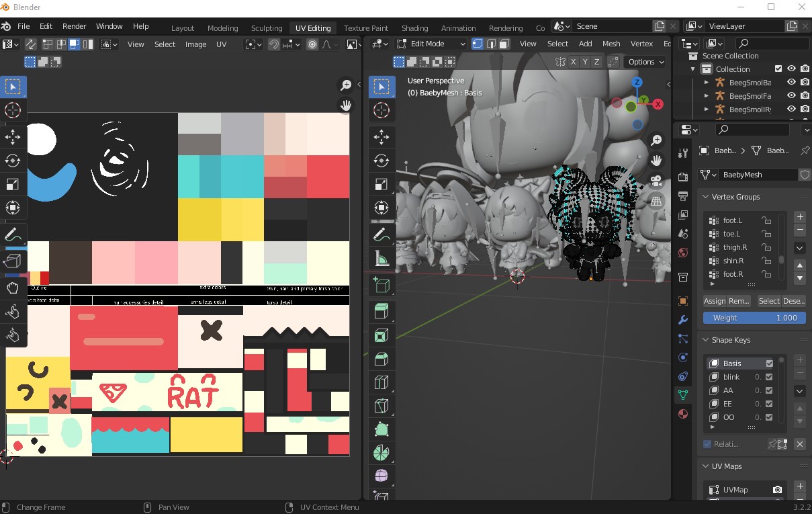Image resolution: width=812 pixels, height=514 pixels.
Task: Toggle X axis mirror in viewport
Action: (573, 62)
